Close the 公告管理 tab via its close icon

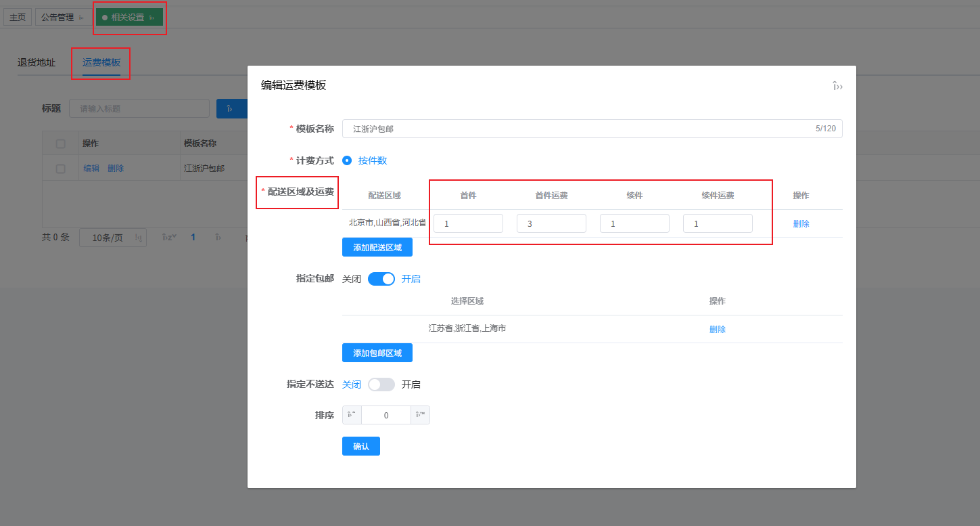click(x=82, y=18)
